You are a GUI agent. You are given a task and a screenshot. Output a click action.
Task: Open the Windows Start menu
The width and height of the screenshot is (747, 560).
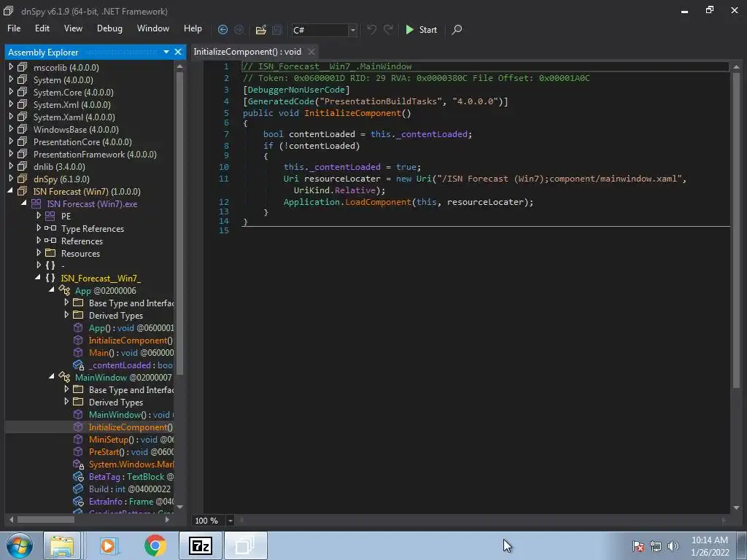click(20, 545)
